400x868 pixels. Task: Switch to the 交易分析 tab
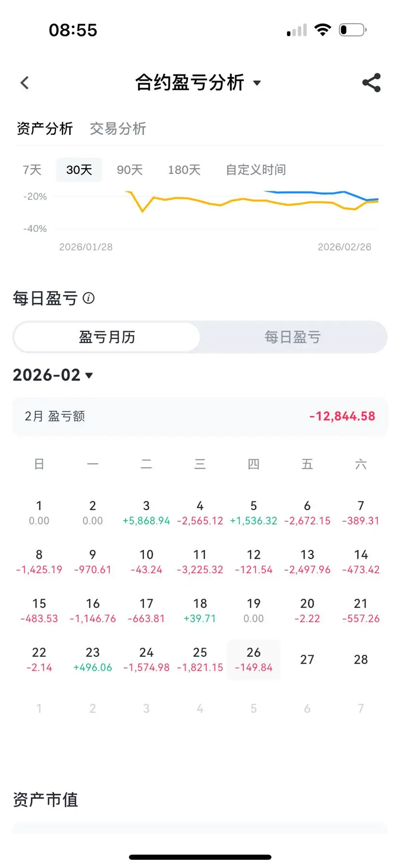(x=118, y=129)
